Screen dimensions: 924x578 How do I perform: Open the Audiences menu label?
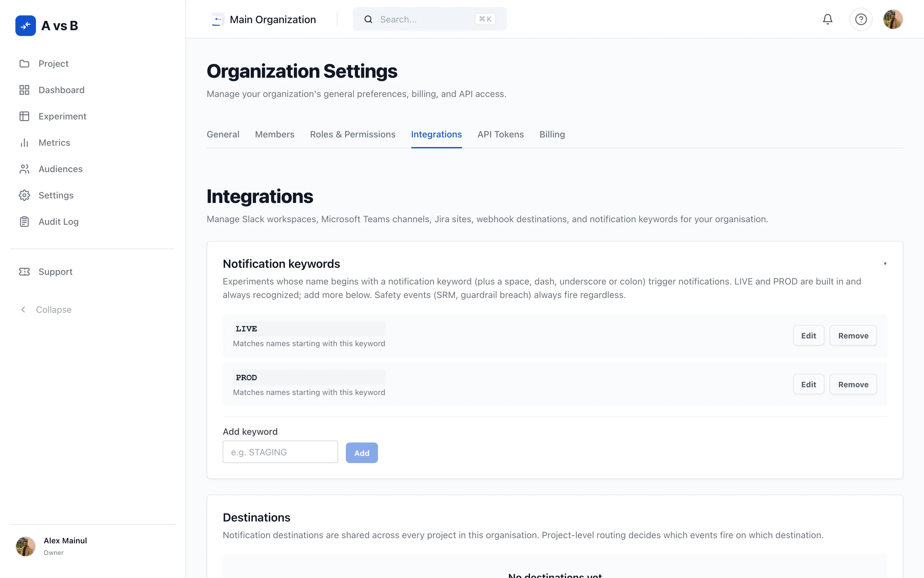point(60,169)
